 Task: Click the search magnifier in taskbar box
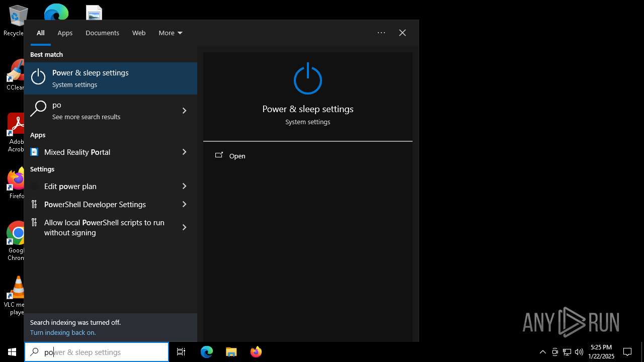tap(34, 352)
